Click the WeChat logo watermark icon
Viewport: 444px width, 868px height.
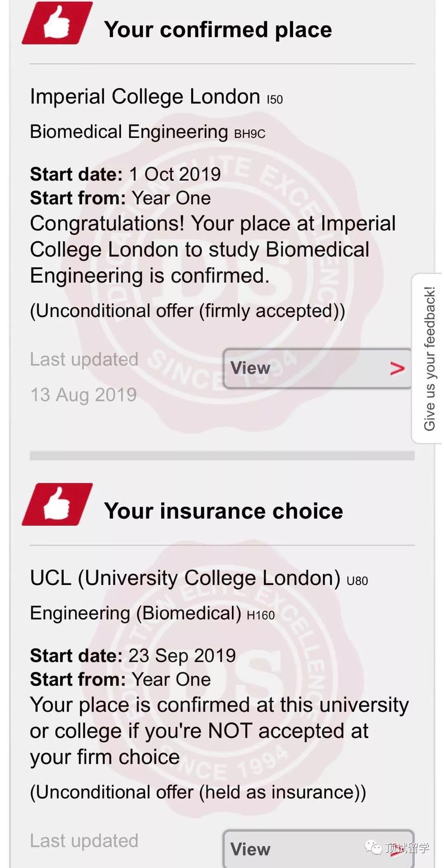[374, 847]
